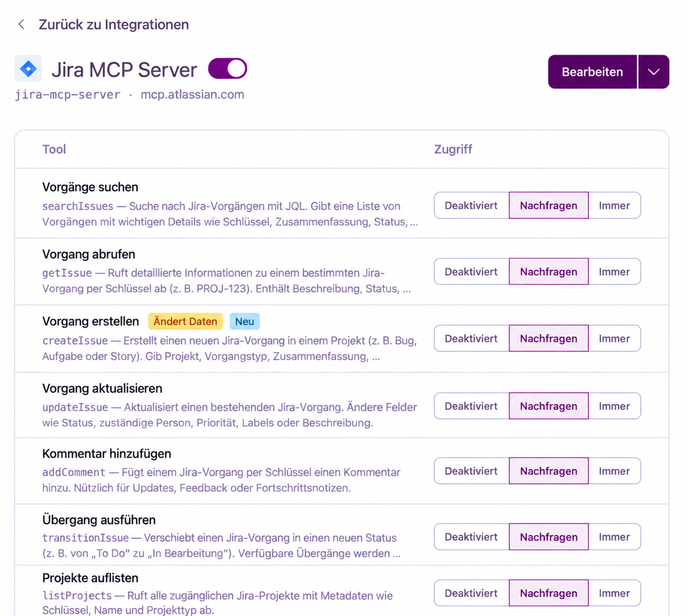Set Projekte auflisten to Deaktiviert
The width and height of the screenshot is (688, 616).
click(471, 593)
